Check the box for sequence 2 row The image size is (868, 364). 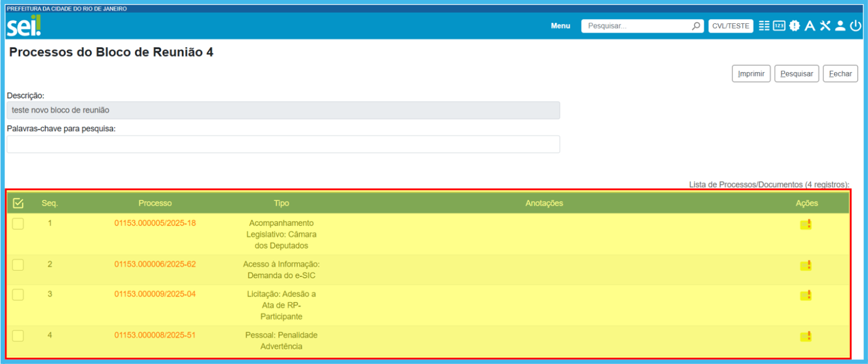pos(18,265)
